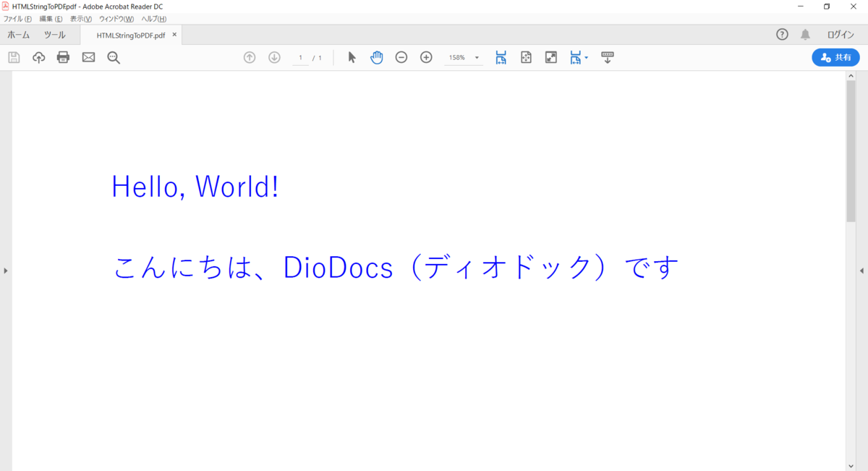Click the Hello, World! text
868x471 pixels.
[x=195, y=187]
